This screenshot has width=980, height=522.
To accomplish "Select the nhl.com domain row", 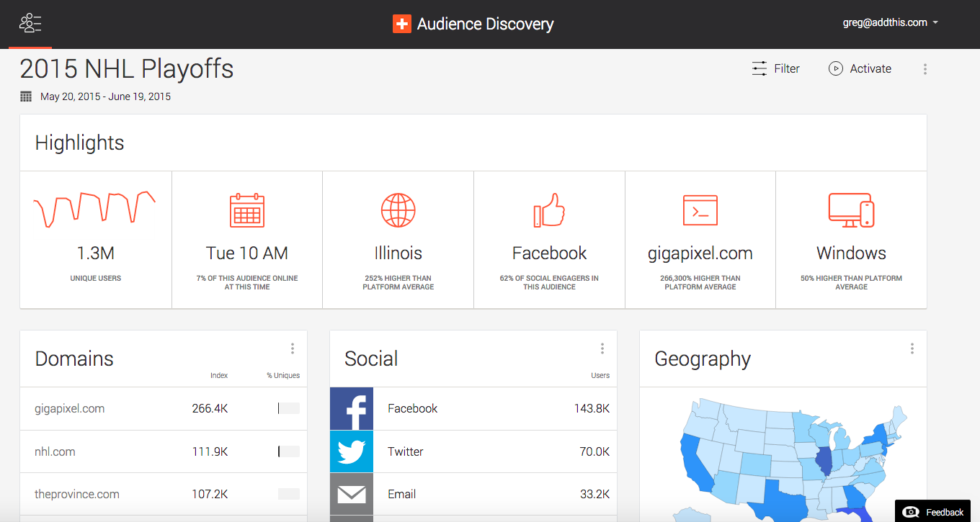I will point(164,451).
